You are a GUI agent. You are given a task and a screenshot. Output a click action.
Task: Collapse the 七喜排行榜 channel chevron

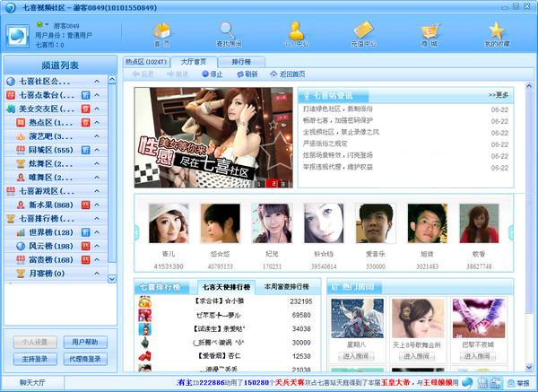(x=97, y=219)
